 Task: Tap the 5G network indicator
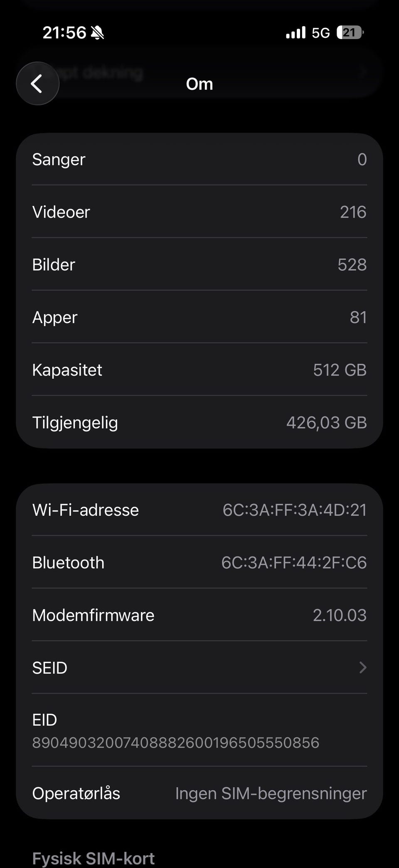click(320, 32)
